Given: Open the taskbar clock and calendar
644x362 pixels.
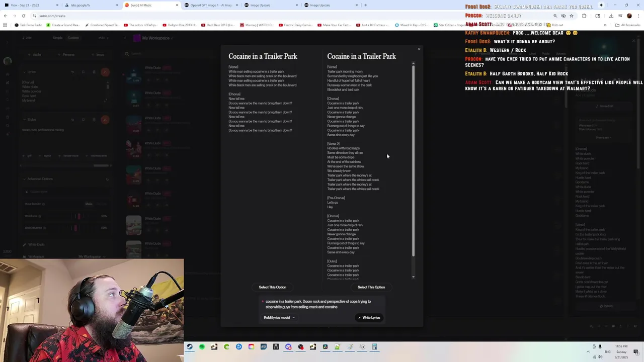Looking at the screenshot, I should click(621, 351).
